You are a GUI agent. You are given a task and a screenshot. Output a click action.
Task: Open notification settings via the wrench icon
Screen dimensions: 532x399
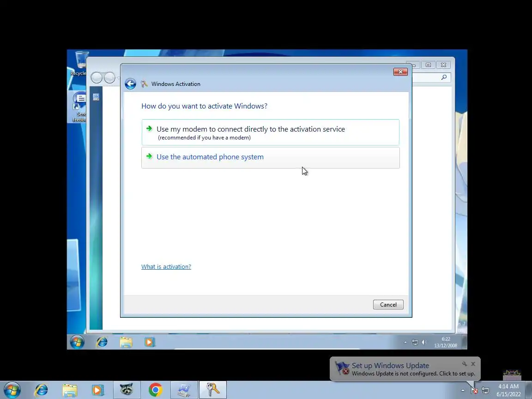[465, 364]
